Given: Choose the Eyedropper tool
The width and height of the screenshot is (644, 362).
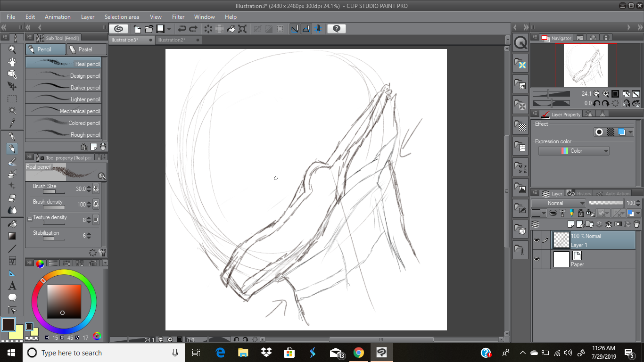Looking at the screenshot, I should (x=12, y=123).
